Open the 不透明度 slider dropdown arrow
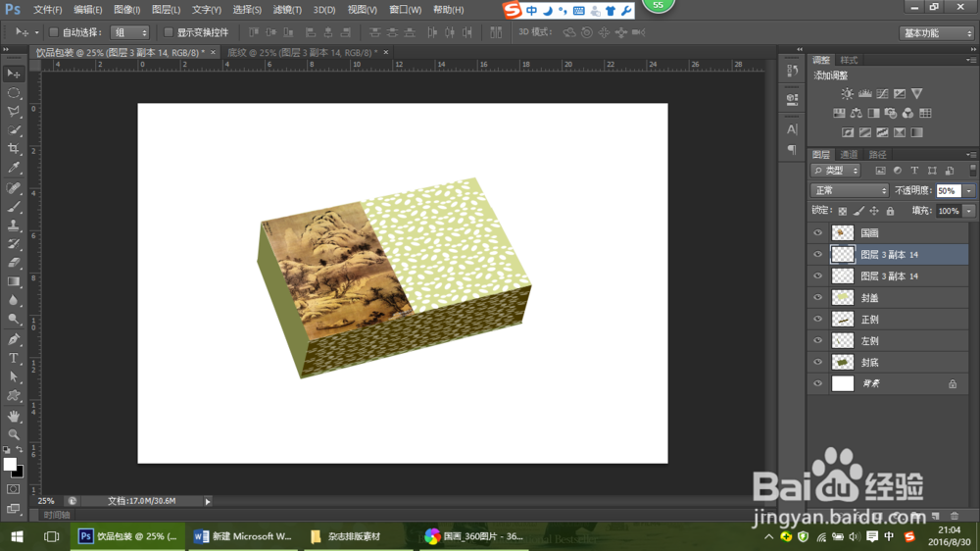The width and height of the screenshot is (980, 551). tap(969, 191)
